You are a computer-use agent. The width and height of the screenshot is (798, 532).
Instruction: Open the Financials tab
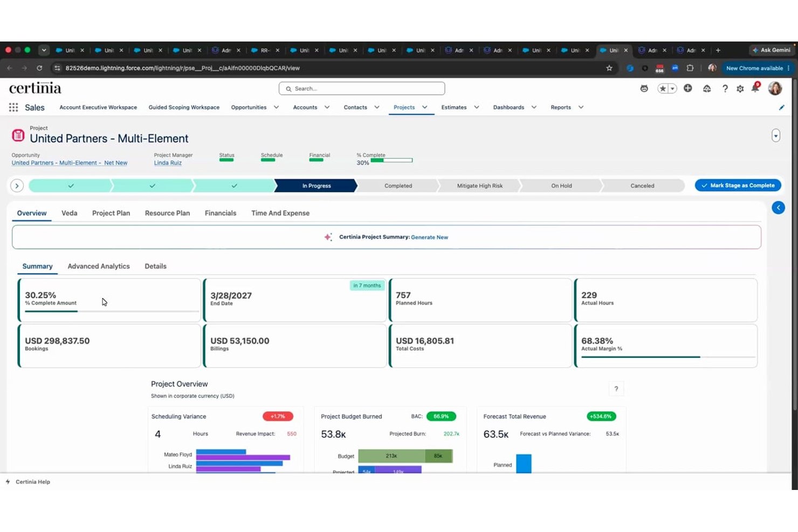[x=221, y=213]
